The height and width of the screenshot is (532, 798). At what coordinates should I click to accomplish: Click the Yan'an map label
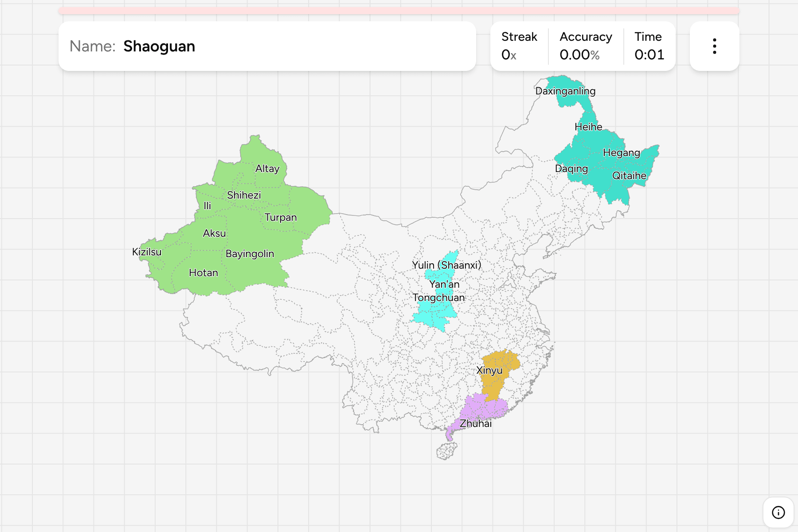(x=444, y=284)
